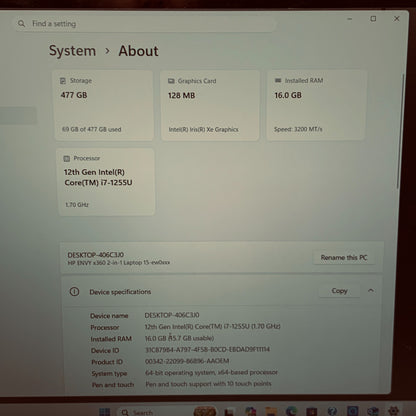This screenshot has height=416, width=416.
Task: Collapse the Device specifications section
Action: tap(371, 290)
